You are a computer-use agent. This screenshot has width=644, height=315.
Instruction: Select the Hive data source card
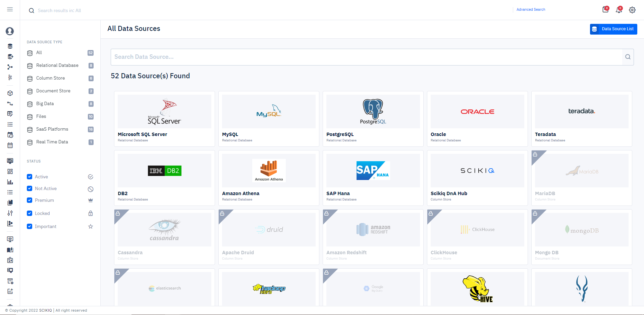click(x=477, y=287)
